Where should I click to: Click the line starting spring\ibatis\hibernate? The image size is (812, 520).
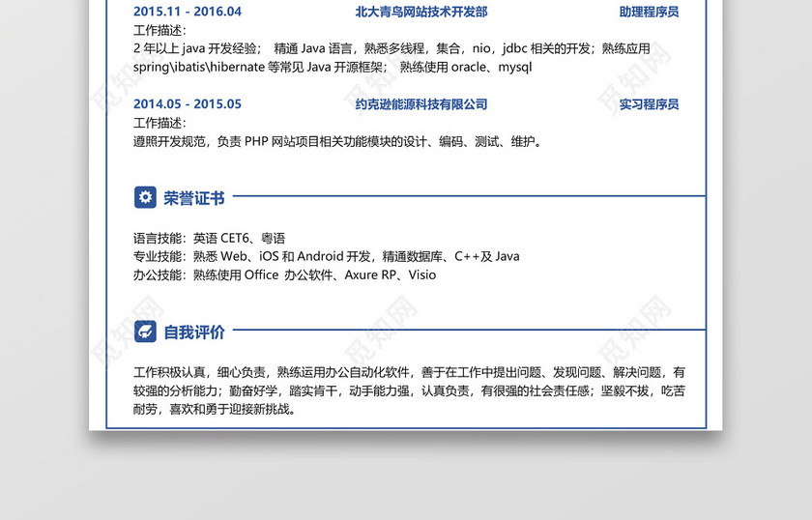(x=333, y=68)
